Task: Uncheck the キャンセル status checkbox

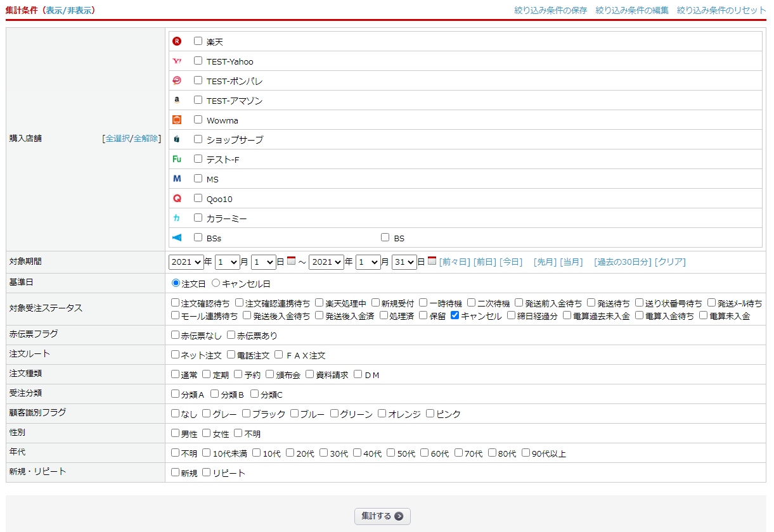Action: pos(455,315)
